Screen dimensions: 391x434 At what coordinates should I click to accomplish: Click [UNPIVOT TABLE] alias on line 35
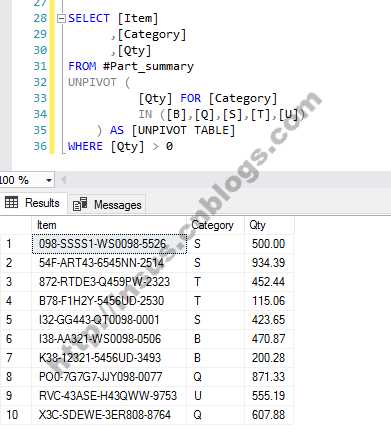click(183, 130)
